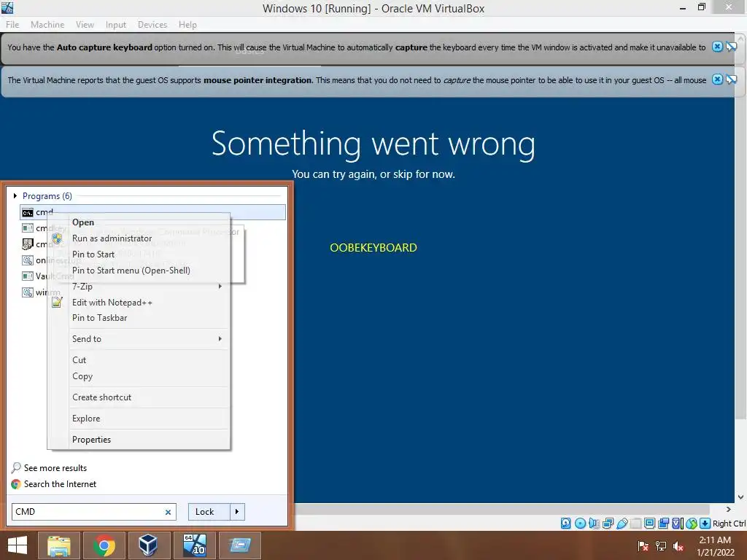Click the CPU virtualization status icon
Image resolution: width=747 pixels, height=560 pixels.
[678, 524]
